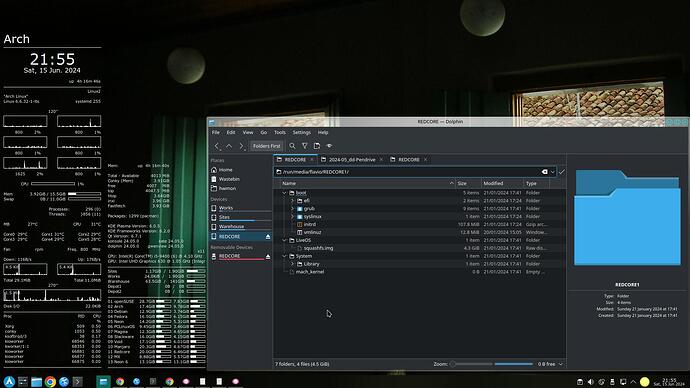The image size is (690, 388).
Task: Expand the grub folder
Action: (292, 209)
